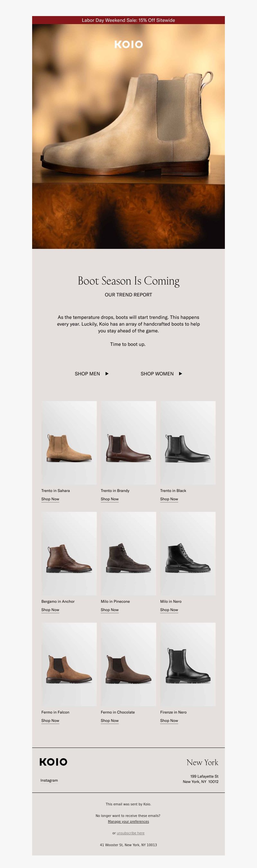The image size is (257, 868).
Task: Click the unsubscribe here link
Action: pos(130,833)
